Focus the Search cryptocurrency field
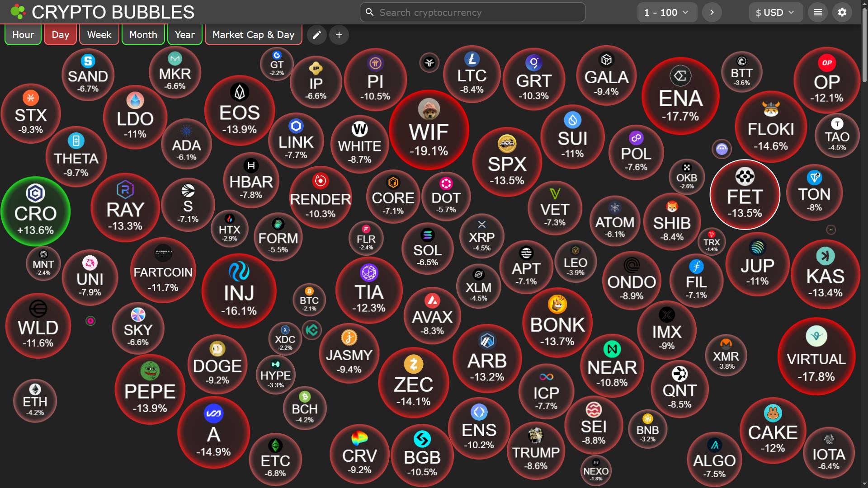Image resolution: width=868 pixels, height=488 pixels. pyautogui.click(x=473, y=12)
